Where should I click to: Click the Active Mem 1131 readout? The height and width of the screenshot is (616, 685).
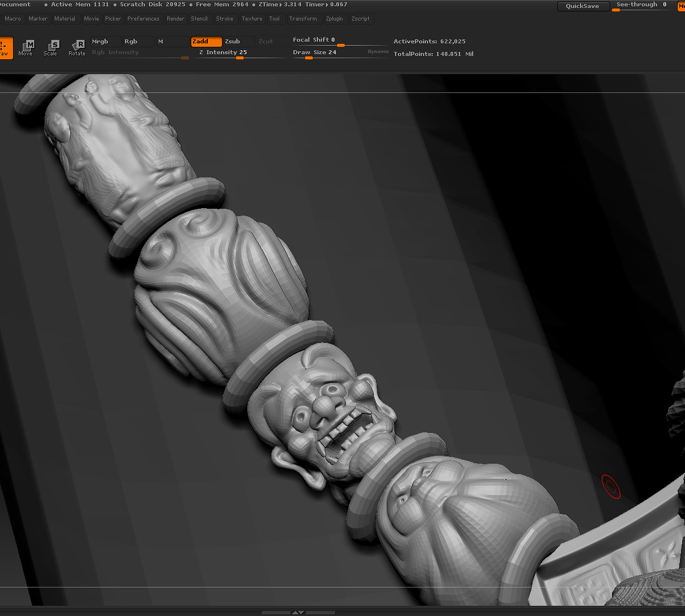tap(80, 5)
